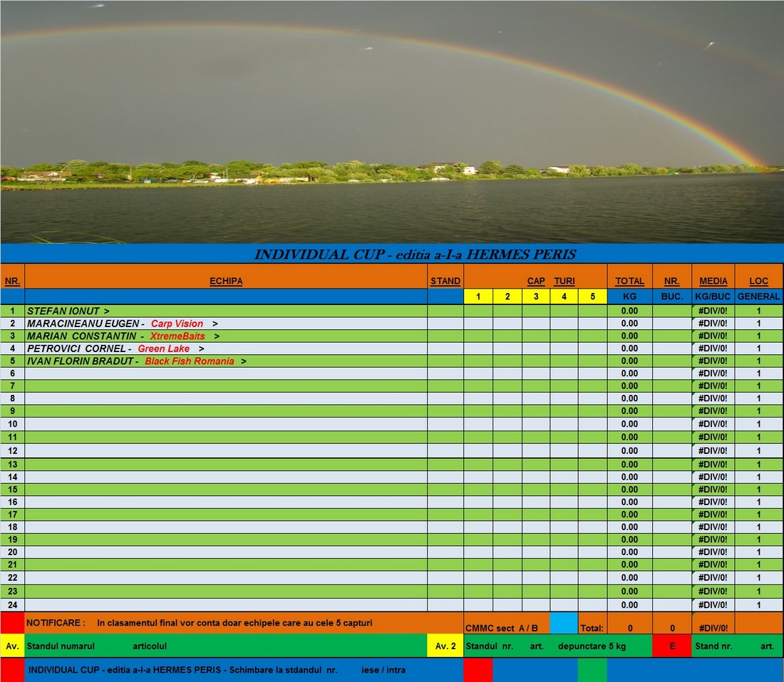Expand the arrow after Carp Vision entry

213,323
